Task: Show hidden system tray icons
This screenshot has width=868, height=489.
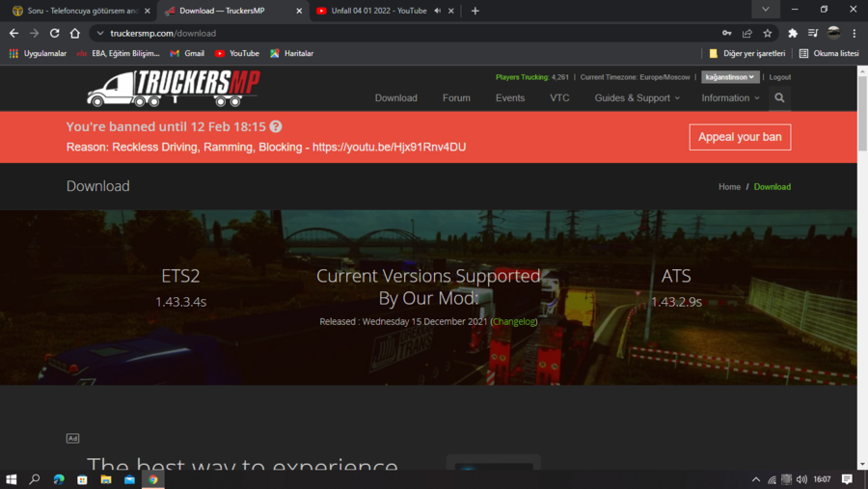Action: tap(755, 479)
